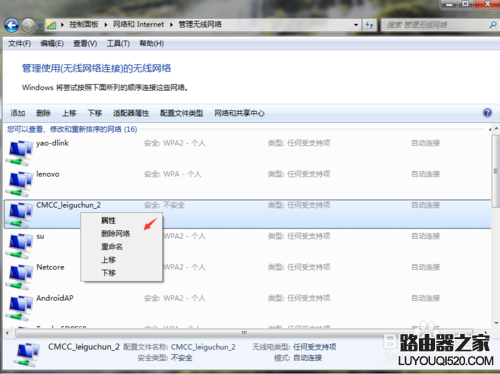Open the 查看(V) menu

pos(85,44)
